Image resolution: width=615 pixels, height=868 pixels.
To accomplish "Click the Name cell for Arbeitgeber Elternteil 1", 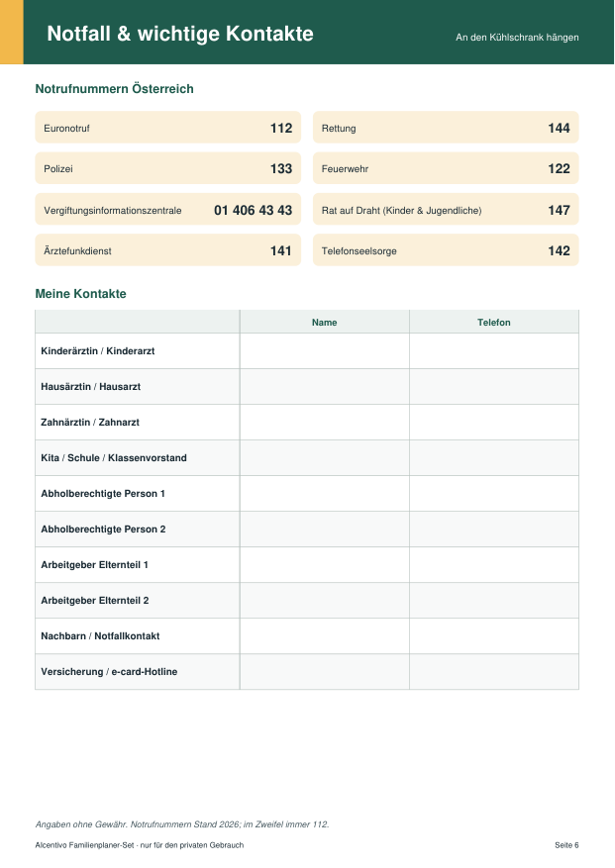I will (324, 564).
